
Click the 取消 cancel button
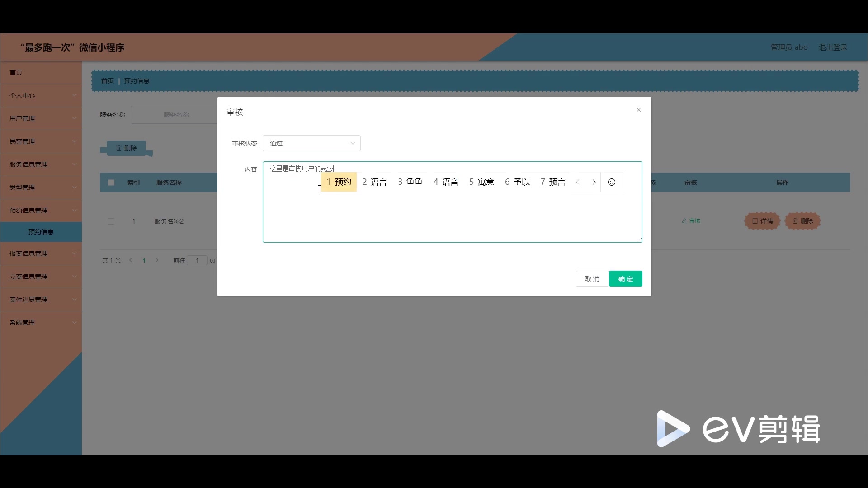[592, 279]
